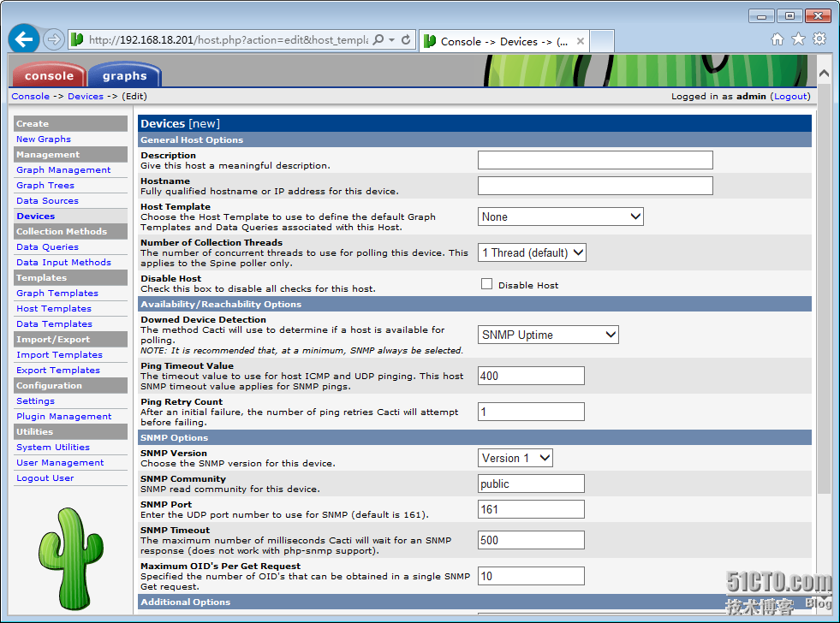Image resolution: width=840 pixels, height=623 pixels.
Task: Open User Management in sidebar
Action: (60, 463)
